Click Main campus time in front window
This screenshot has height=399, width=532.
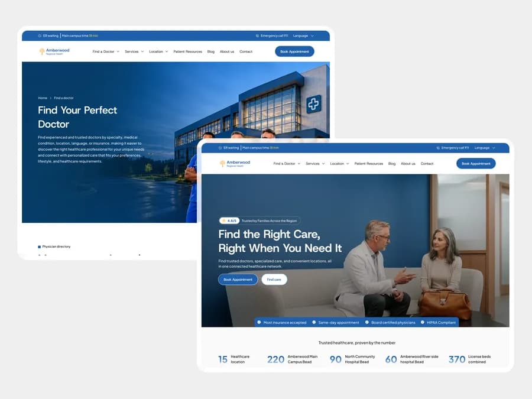[x=261, y=148]
